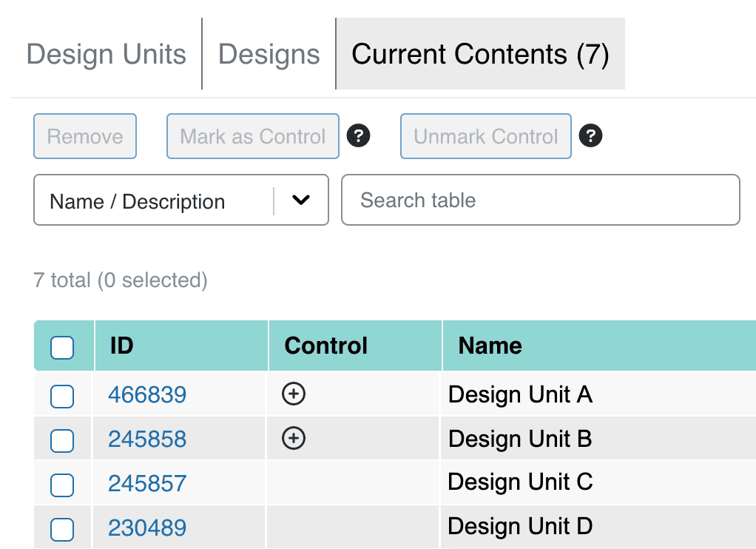
Task: Expand filter dropdown using chevron arrow
Action: [x=300, y=201]
